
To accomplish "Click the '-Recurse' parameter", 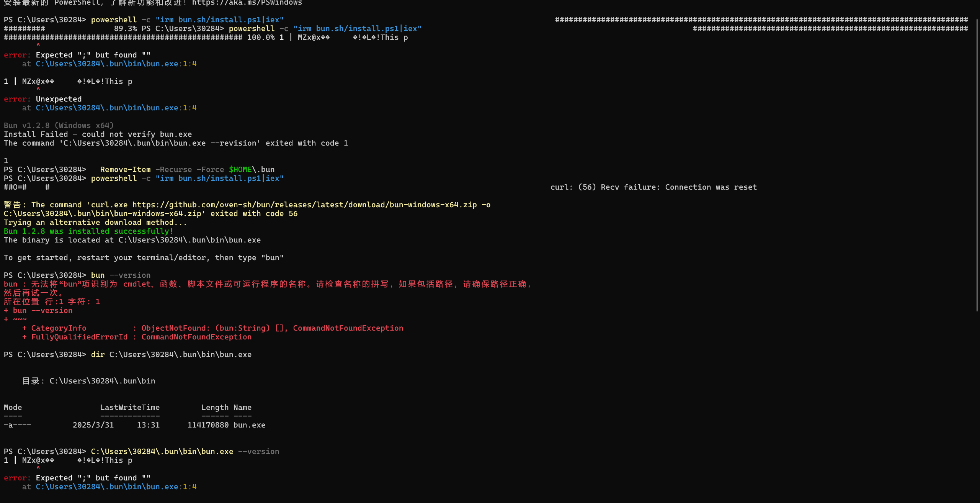I will (x=173, y=170).
